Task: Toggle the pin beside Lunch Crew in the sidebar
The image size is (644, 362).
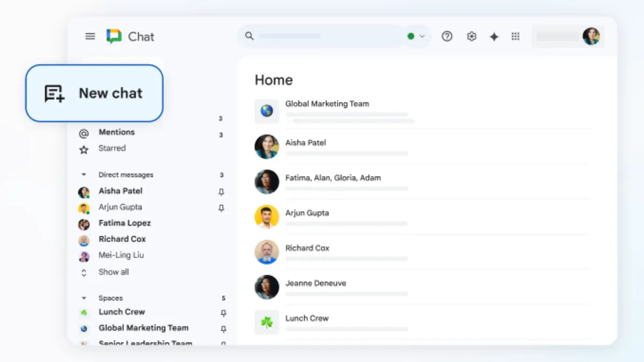Action: coord(223,313)
